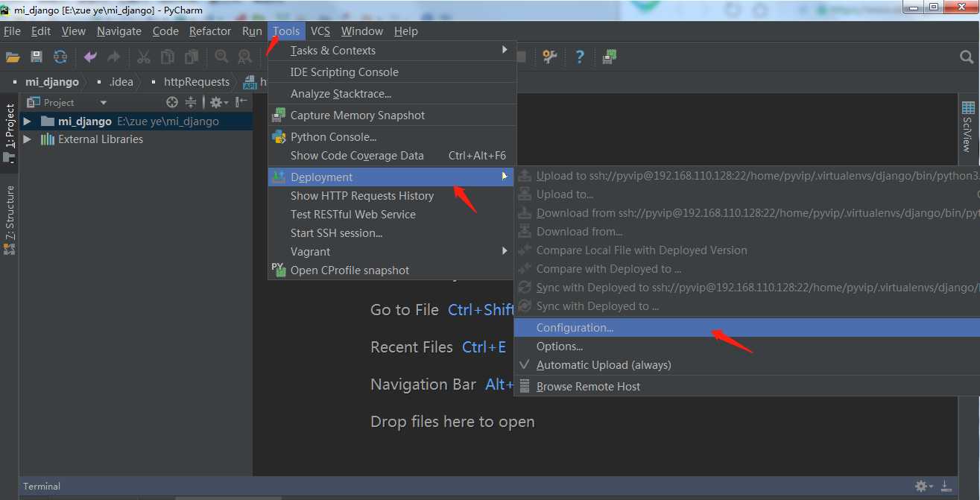Click the Search Everywhere magnifier icon
This screenshot has height=500, width=980.
pyautogui.click(x=967, y=57)
